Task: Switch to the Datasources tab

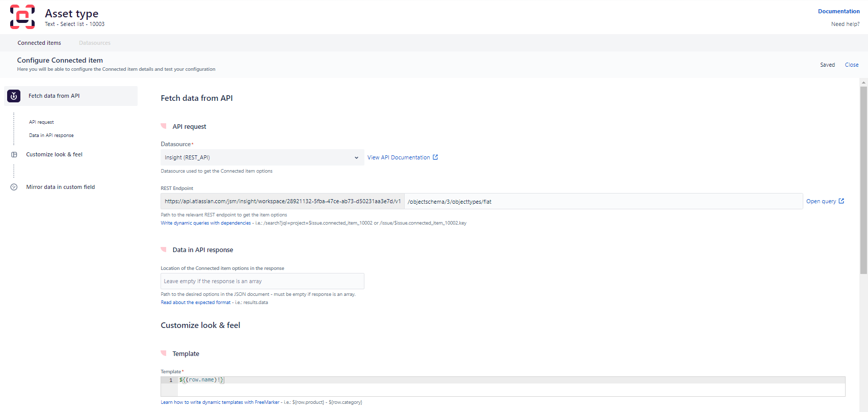Action: click(x=95, y=43)
